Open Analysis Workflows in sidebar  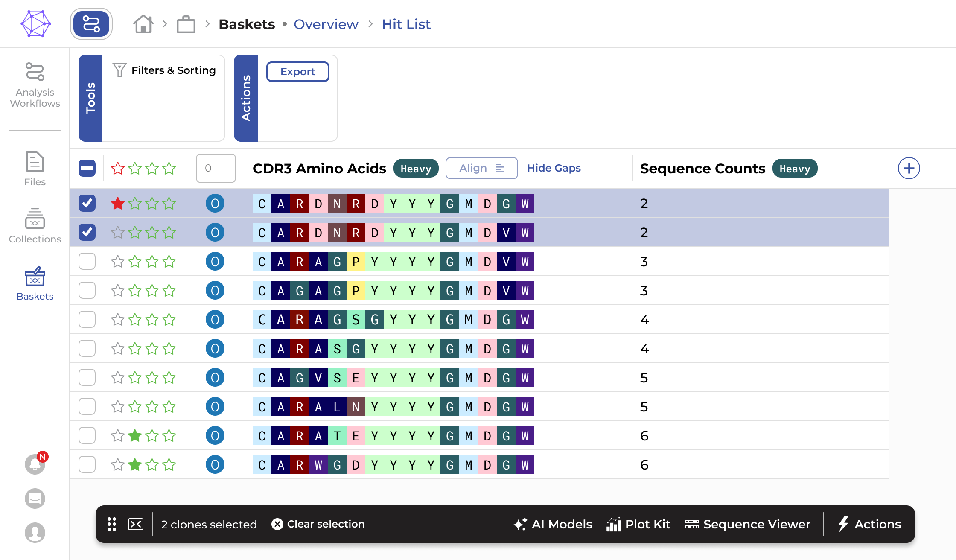(35, 85)
